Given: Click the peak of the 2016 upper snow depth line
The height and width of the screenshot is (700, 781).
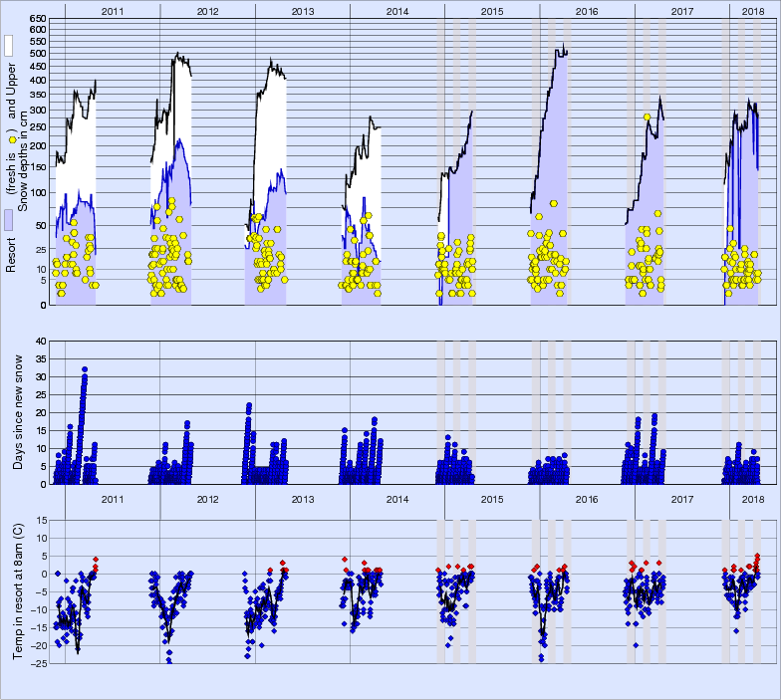Looking at the screenshot, I should [x=561, y=47].
